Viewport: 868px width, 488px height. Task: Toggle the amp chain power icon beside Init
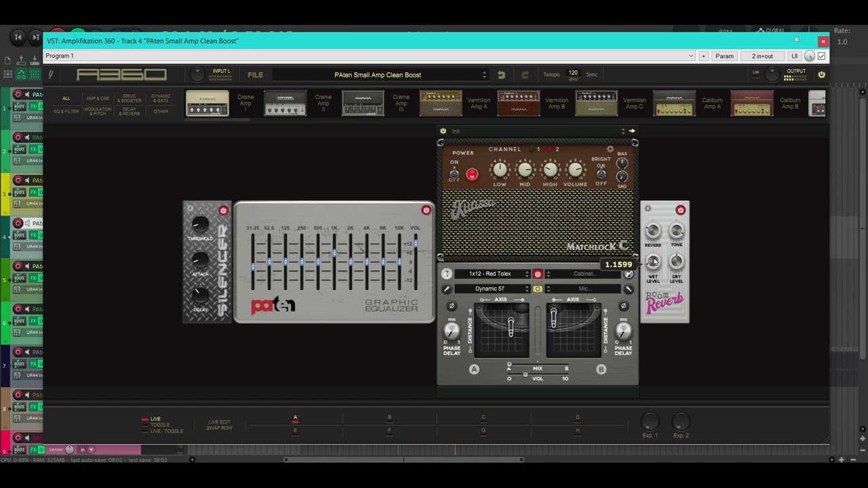(443, 131)
